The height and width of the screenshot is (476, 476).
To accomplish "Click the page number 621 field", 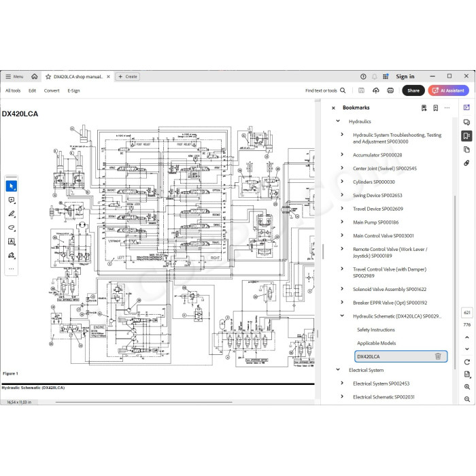I will coord(467,312).
